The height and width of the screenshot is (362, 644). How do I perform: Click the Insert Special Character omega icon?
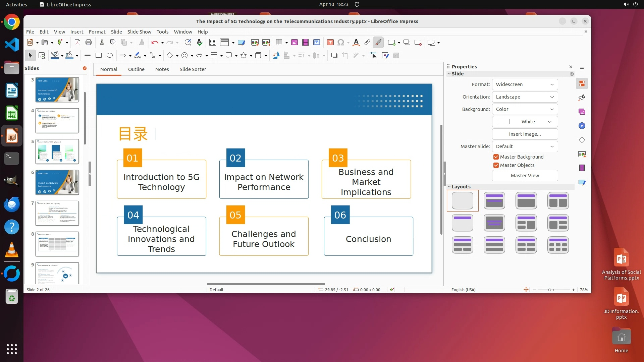point(341,43)
